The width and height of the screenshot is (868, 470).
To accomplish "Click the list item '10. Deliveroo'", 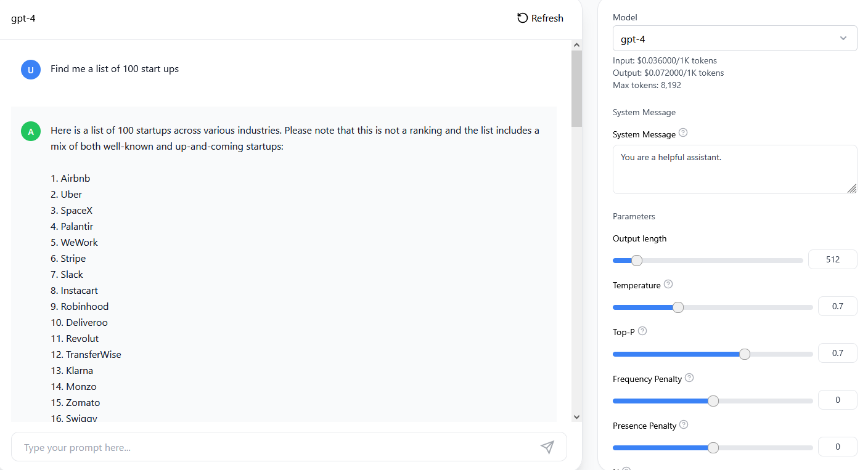I will pyautogui.click(x=79, y=323).
